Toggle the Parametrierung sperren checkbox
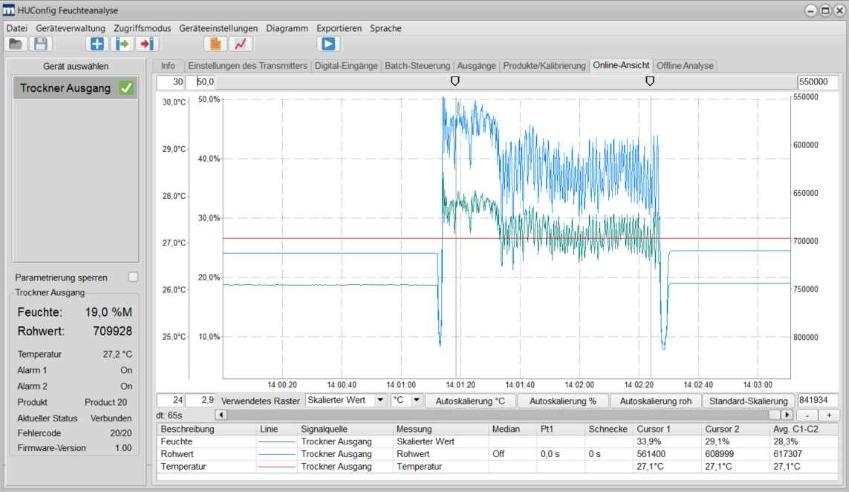 (x=133, y=277)
